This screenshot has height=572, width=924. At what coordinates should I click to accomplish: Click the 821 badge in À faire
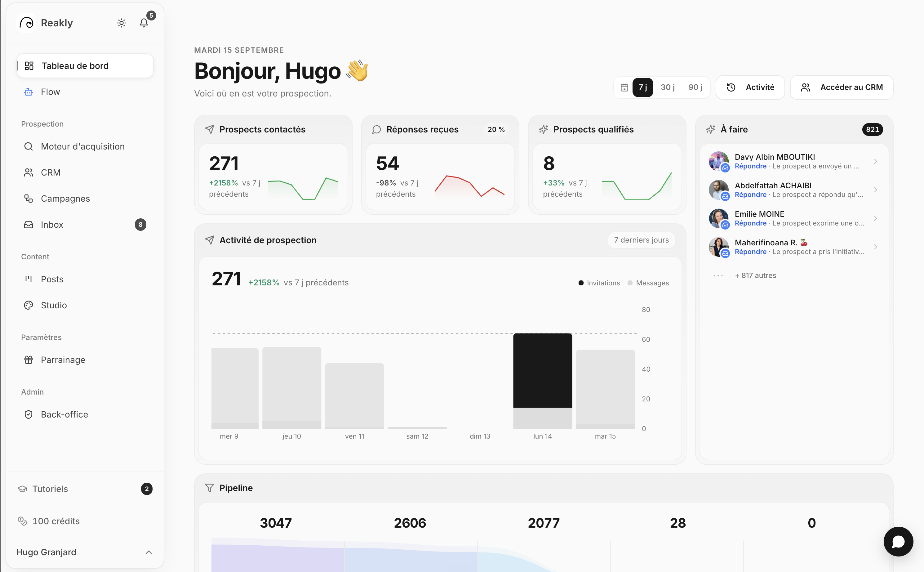(x=873, y=129)
